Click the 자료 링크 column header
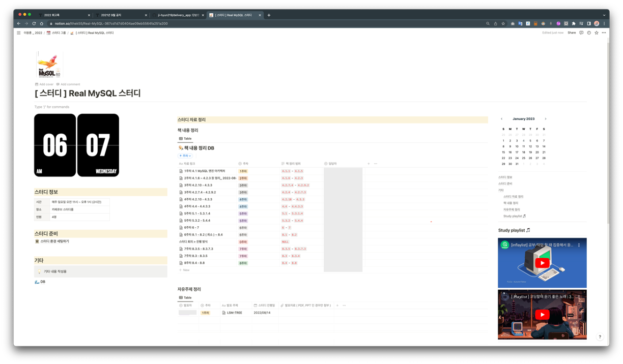Image resolution: width=623 pixels, height=364 pixels. (x=186, y=164)
